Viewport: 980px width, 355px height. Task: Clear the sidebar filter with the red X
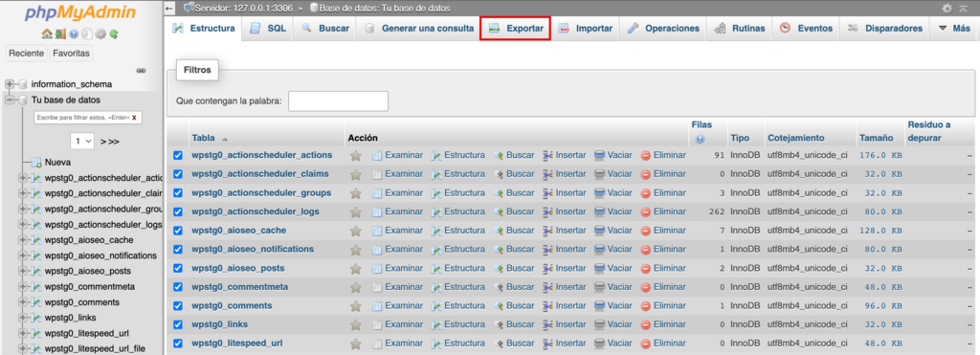click(134, 117)
